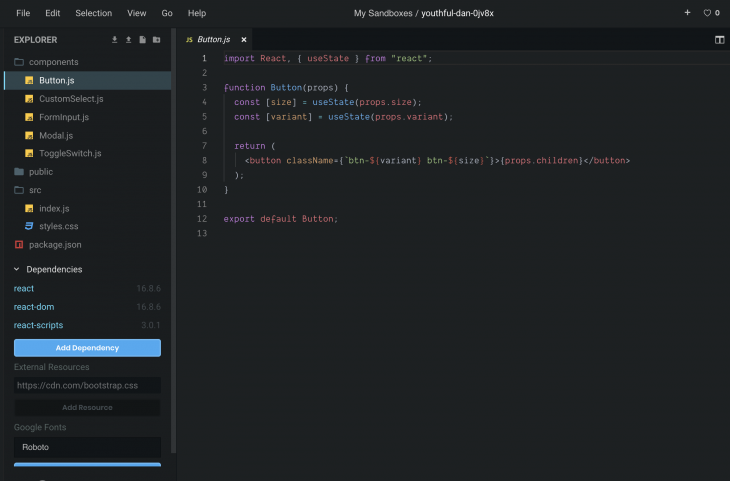
Task: Click the blue button below Roboto field
Action: [x=88, y=464]
